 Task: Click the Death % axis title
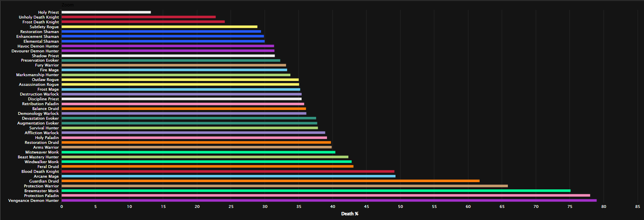pyautogui.click(x=350, y=214)
